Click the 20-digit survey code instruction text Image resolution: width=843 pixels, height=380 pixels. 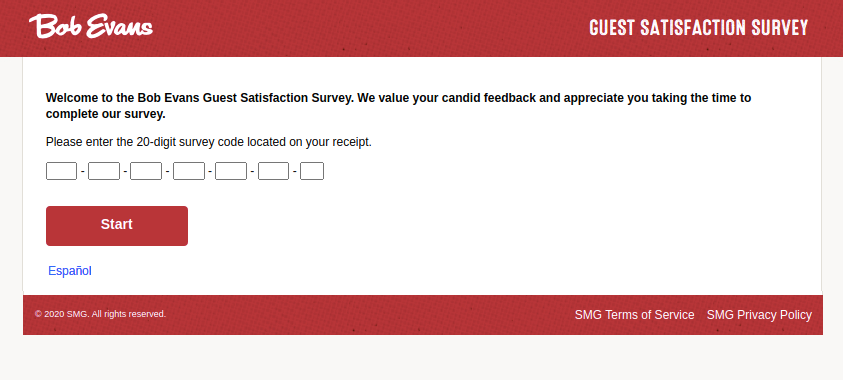coord(209,142)
